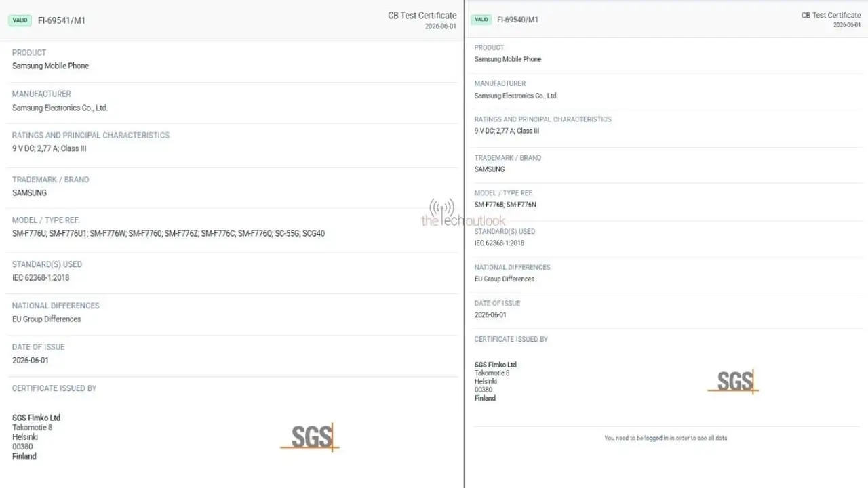
Task: Click 'EU Group Differences' in the FI-69541/M1 certificate
Action: 46,319
